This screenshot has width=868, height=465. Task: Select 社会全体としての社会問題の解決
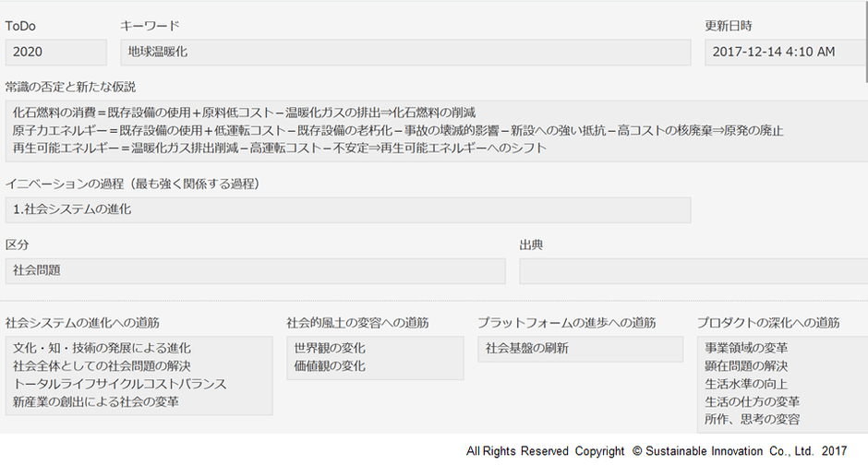102,366
